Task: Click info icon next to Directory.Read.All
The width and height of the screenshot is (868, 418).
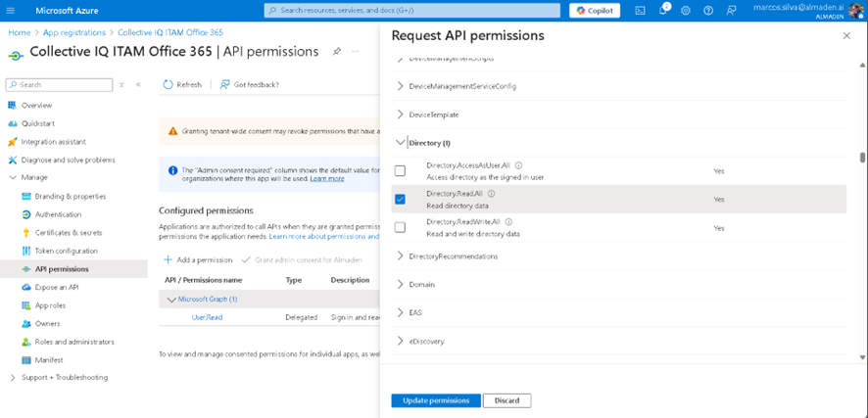Action: (492, 194)
